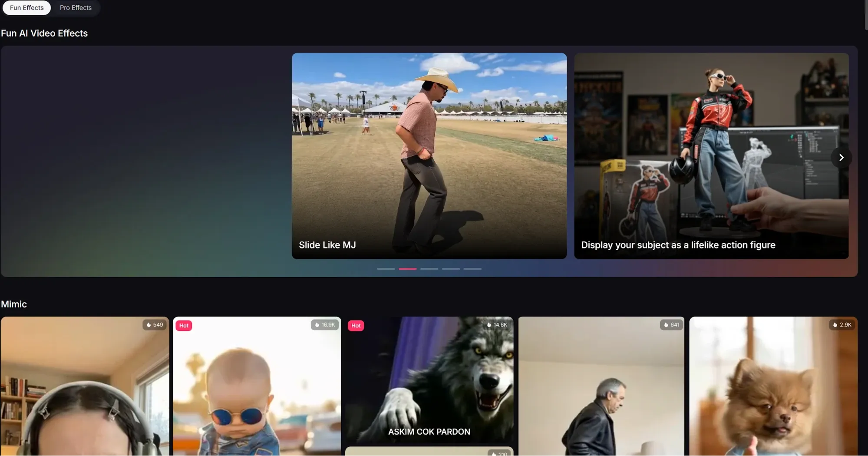Click the 2.9K flame popularity badge
The image size is (868, 456).
842,325
